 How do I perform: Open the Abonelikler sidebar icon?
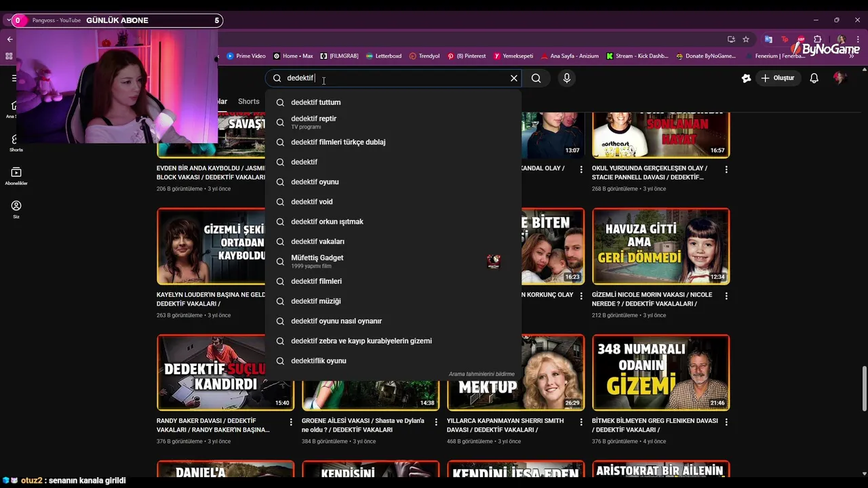(16, 176)
